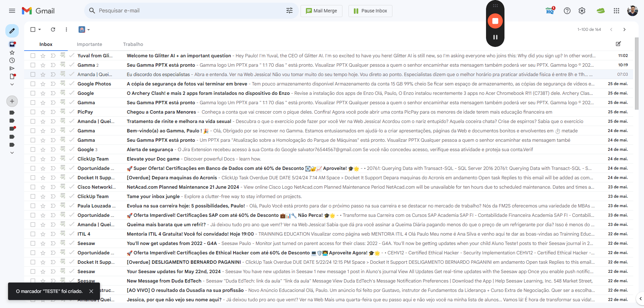Open Google apps grid
The height and width of the screenshot is (308, 644).
(616, 11)
